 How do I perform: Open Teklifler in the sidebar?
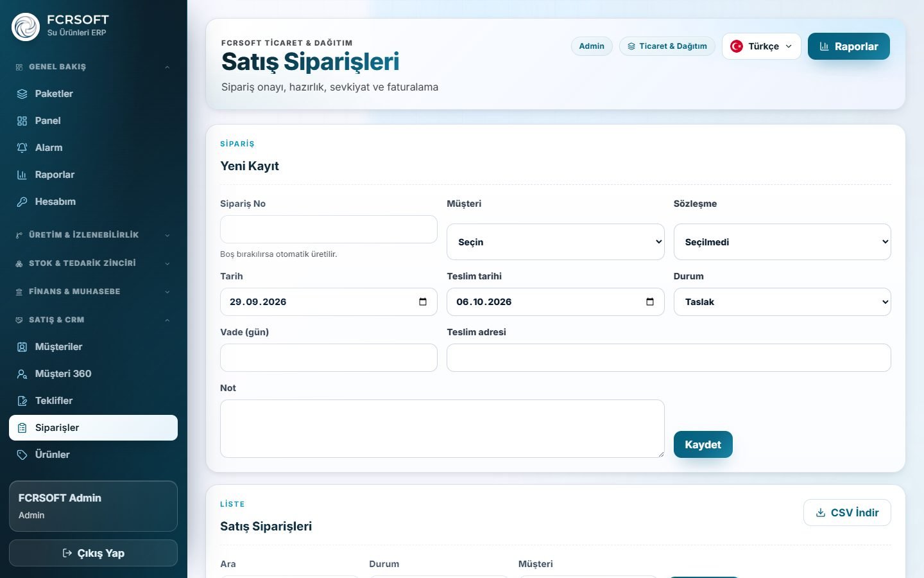coord(94,401)
